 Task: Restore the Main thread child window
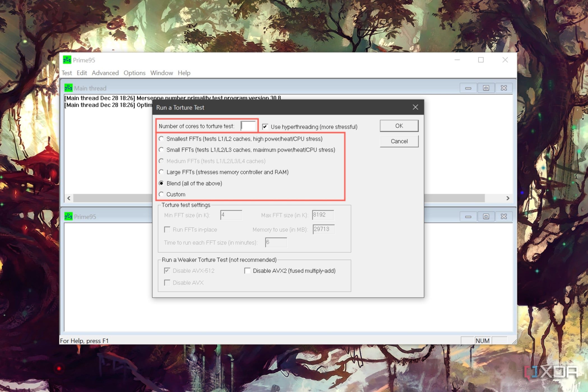[x=486, y=88]
